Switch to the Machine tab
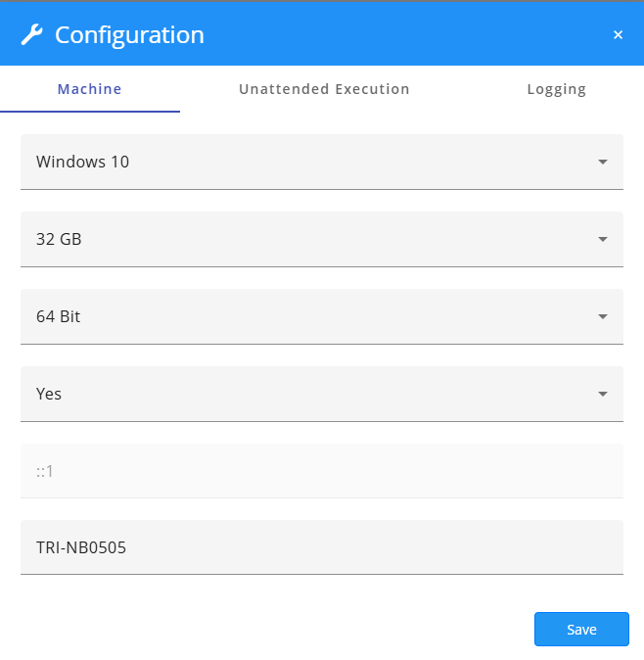This screenshot has width=644, height=660. point(90,89)
